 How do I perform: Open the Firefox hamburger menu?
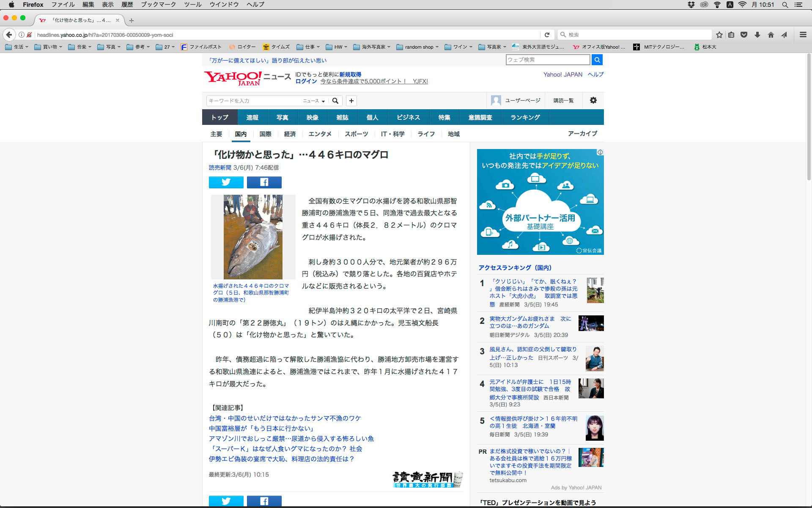pyautogui.click(x=803, y=35)
